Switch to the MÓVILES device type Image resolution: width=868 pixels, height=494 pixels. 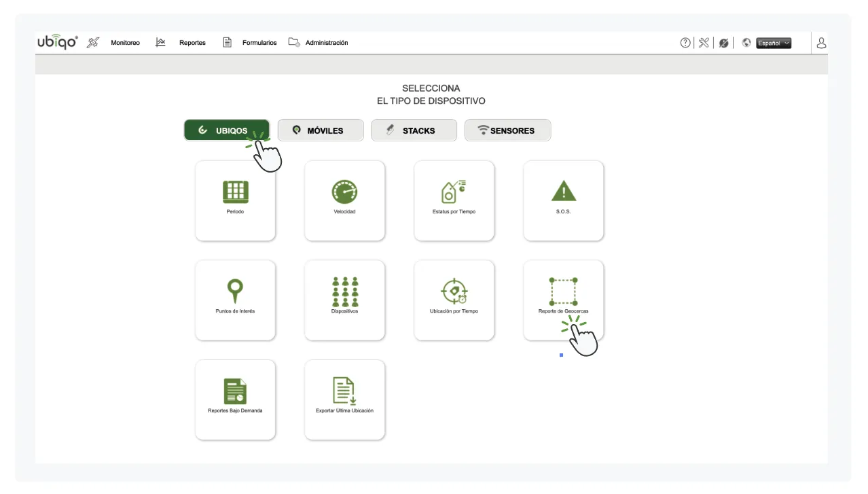pyautogui.click(x=321, y=130)
